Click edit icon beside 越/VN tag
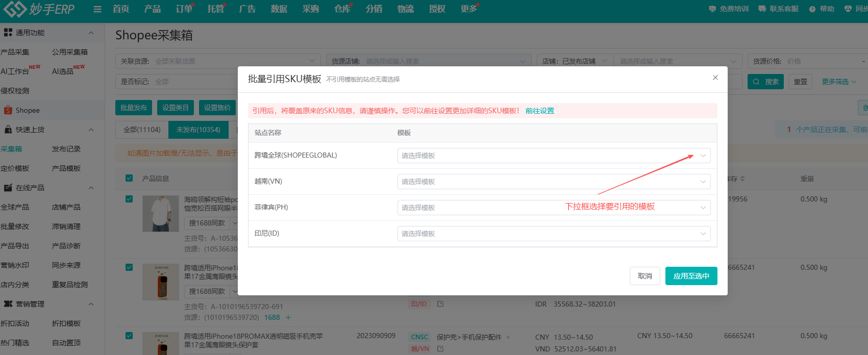The image size is (868, 355). (x=440, y=349)
